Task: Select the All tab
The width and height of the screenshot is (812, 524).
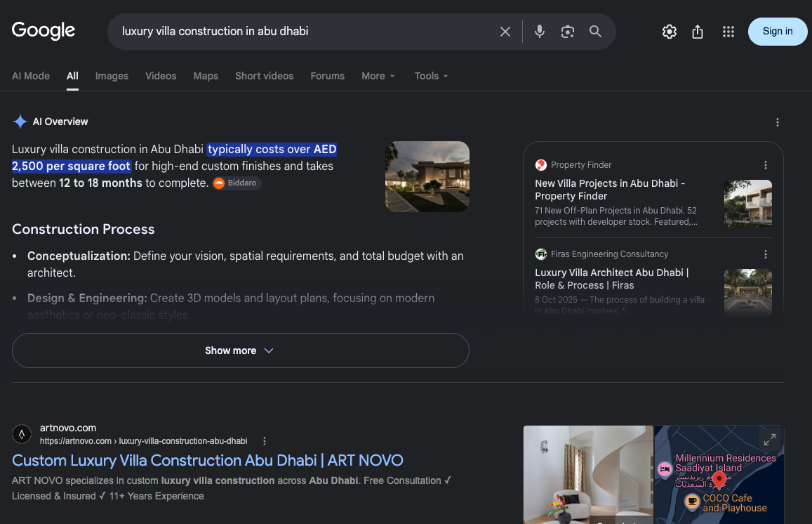Action: (x=72, y=76)
